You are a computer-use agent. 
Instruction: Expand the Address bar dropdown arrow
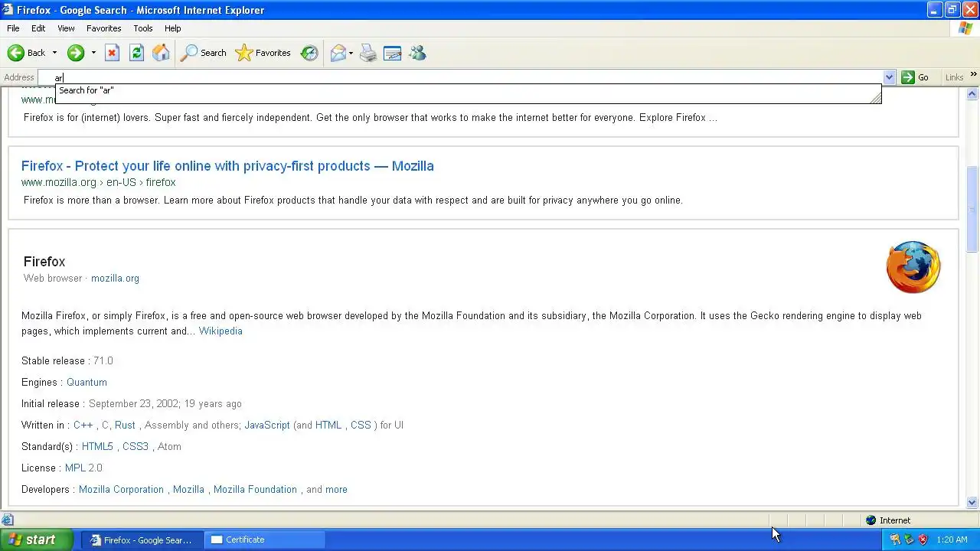coord(889,77)
